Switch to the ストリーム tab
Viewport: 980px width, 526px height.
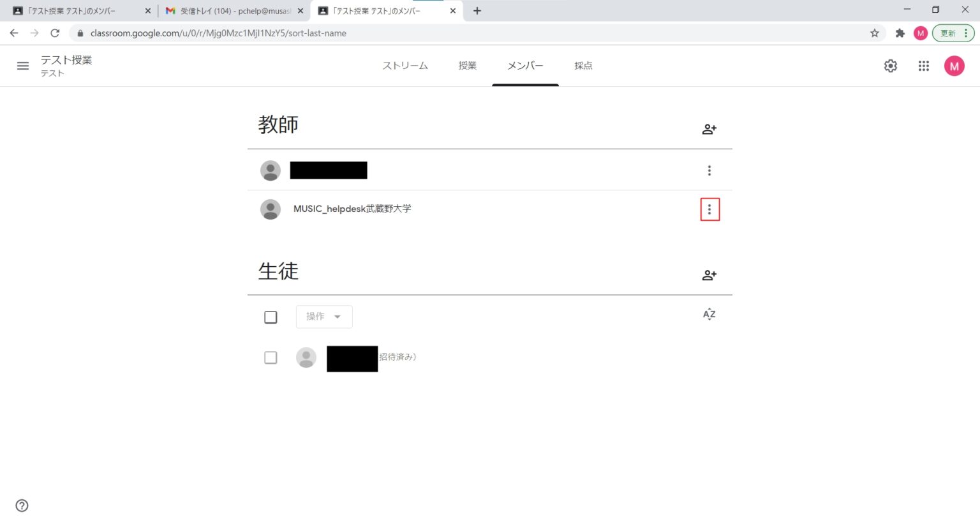(x=405, y=66)
